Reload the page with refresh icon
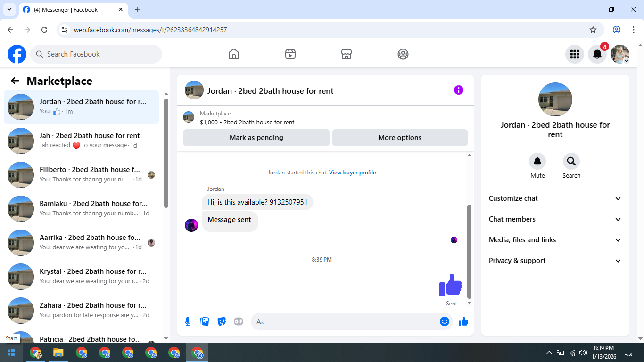Viewport: 644px width, 362px height. [x=44, y=30]
